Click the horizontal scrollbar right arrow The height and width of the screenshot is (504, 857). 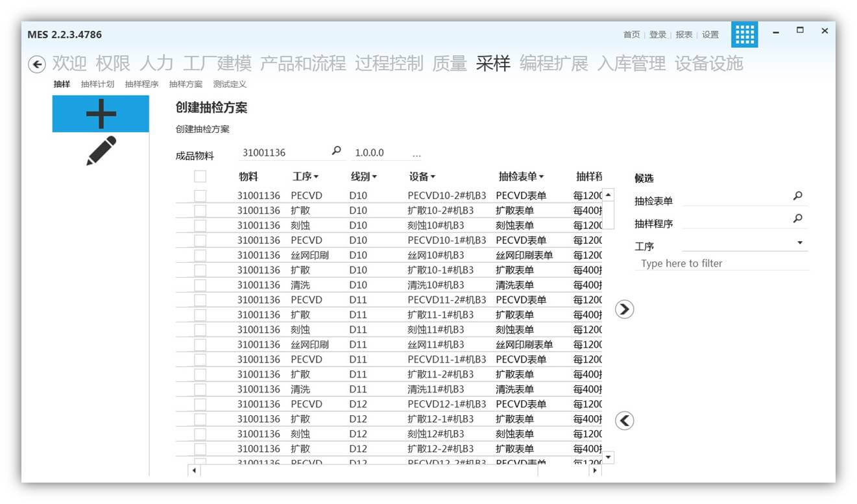point(596,470)
